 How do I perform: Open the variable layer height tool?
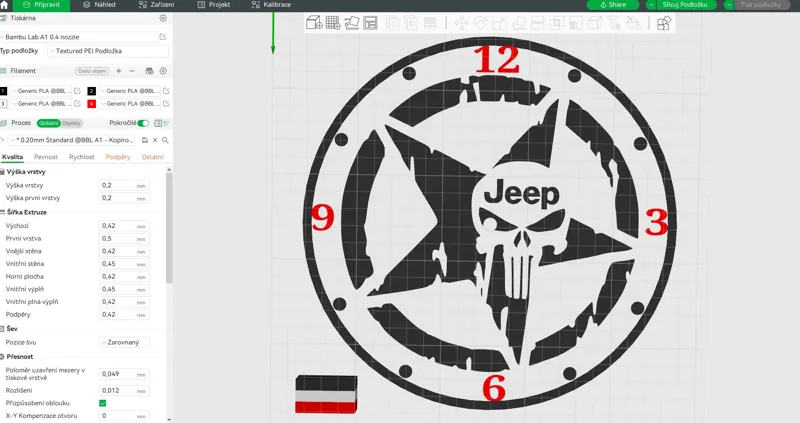point(430,23)
